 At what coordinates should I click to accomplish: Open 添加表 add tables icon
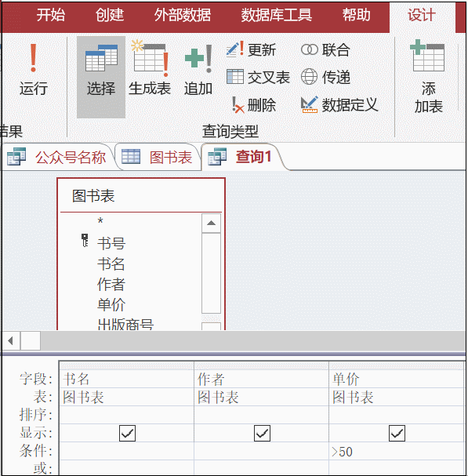coord(428,76)
